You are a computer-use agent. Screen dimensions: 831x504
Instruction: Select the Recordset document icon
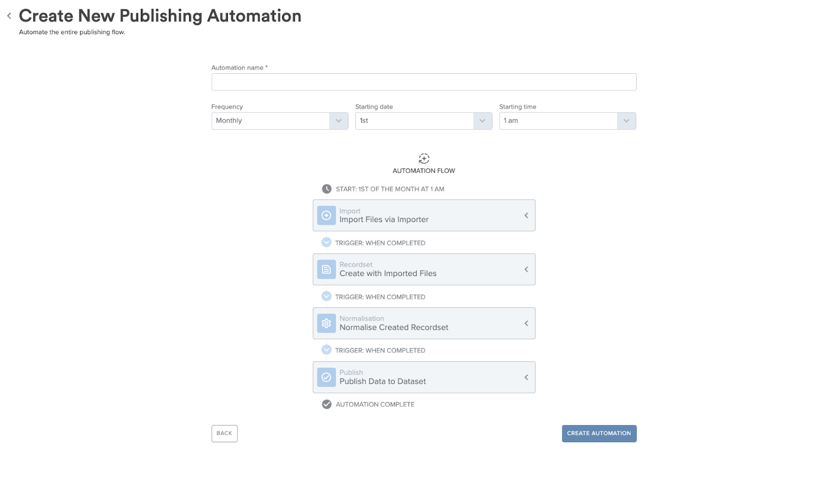pos(326,269)
